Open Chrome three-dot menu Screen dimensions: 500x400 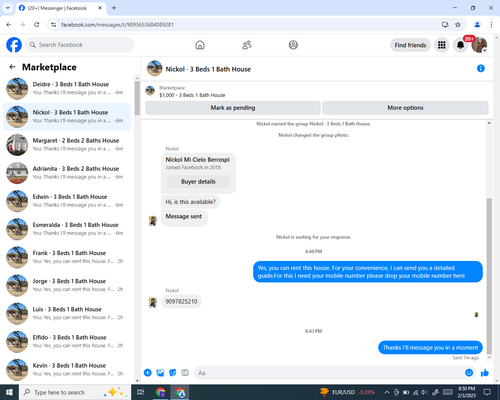[x=491, y=24]
